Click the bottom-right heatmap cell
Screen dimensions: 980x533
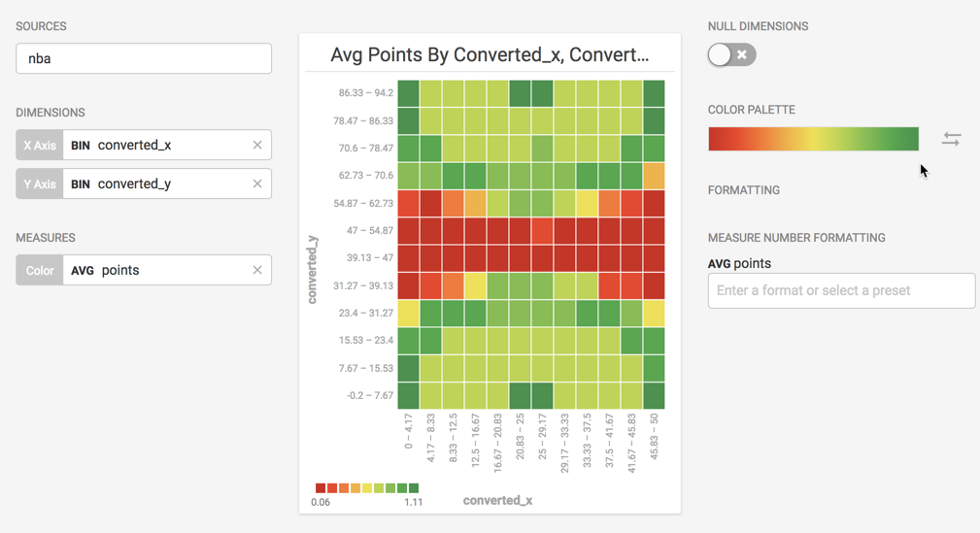[x=654, y=396]
